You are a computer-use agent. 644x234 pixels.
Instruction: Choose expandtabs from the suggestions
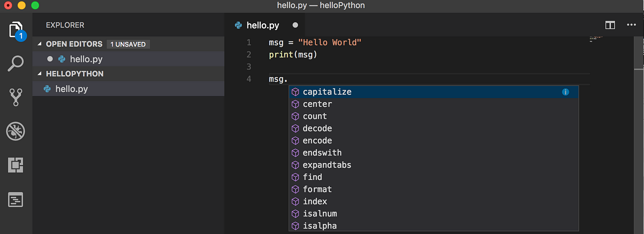pos(433,165)
